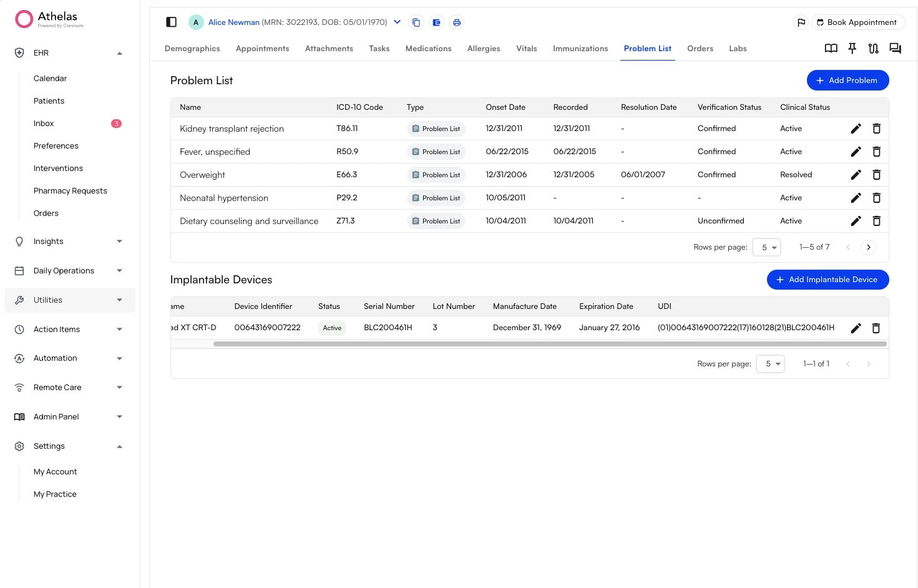918x588 pixels.
Task: Click the Problem List type chip for Overweight
Action: coord(436,175)
